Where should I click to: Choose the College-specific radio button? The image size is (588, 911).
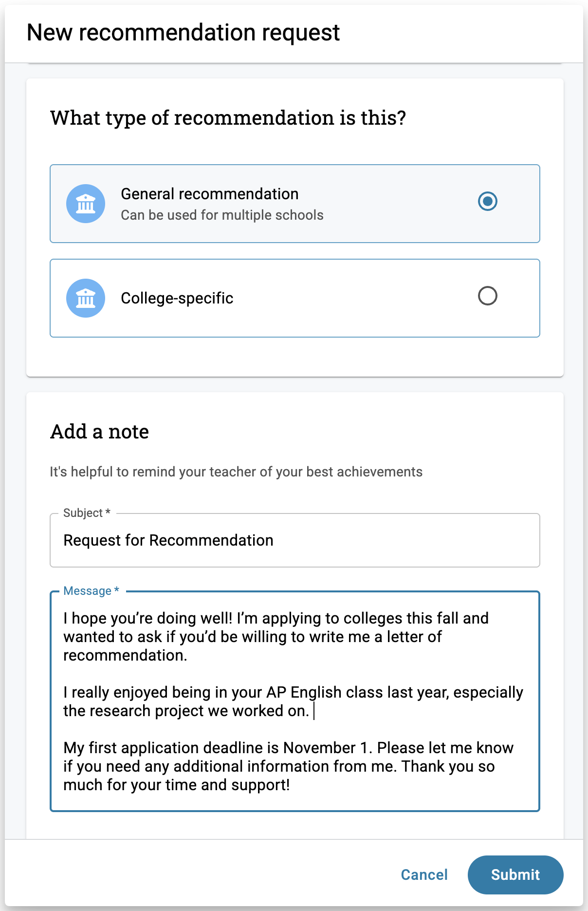487,296
